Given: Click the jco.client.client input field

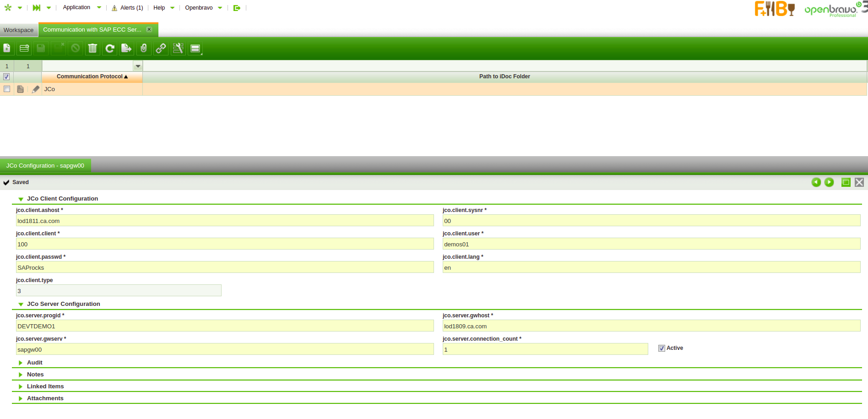Looking at the screenshot, I should coord(225,244).
